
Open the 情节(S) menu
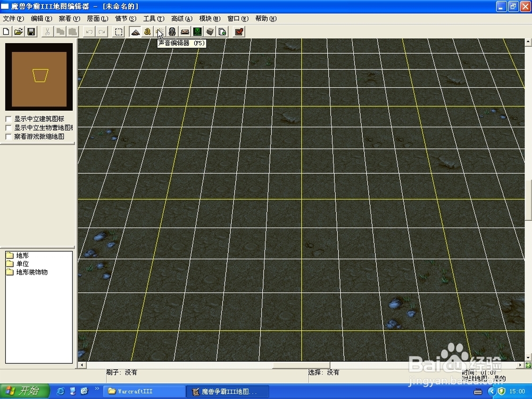pos(126,19)
